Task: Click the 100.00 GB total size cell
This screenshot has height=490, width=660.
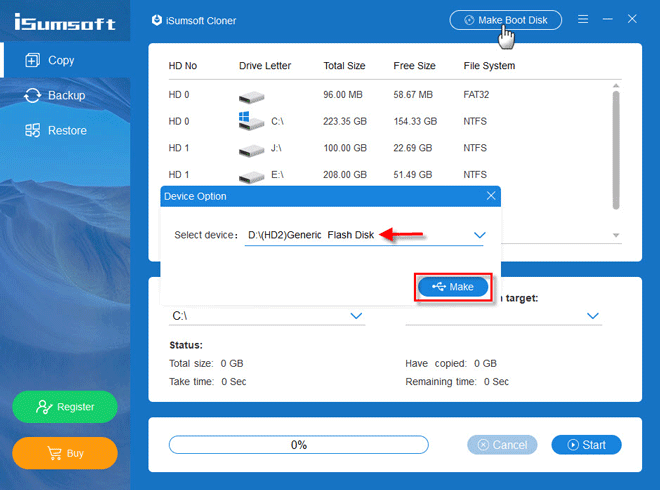Action: click(345, 148)
